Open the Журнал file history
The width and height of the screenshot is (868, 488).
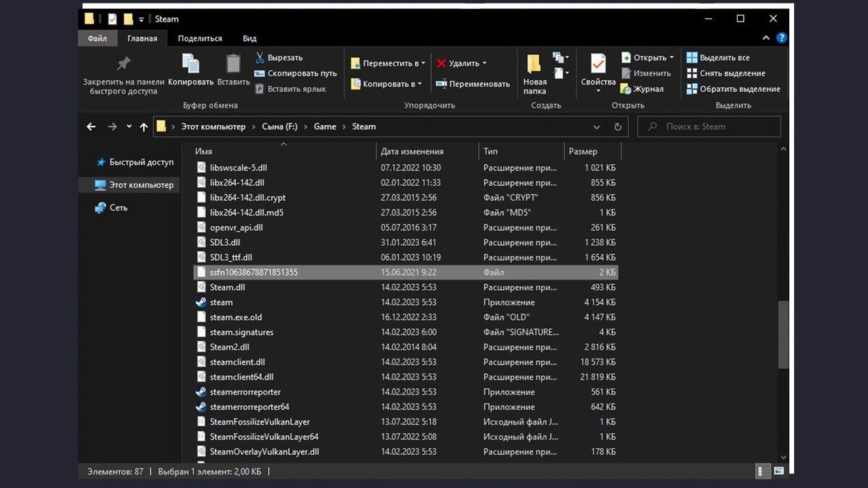pos(642,90)
